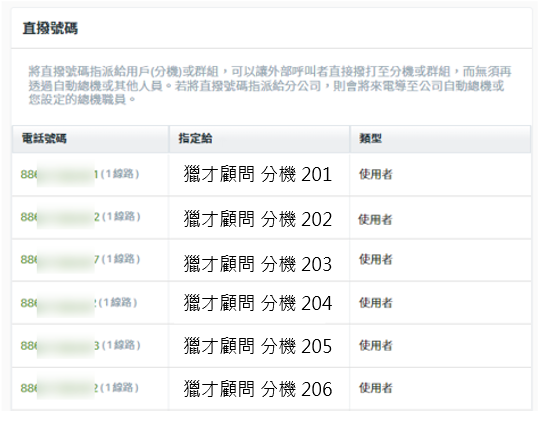Open the phone number link in the 分機 205 row
The image size is (540, 424).
click(x=80, y=345)
